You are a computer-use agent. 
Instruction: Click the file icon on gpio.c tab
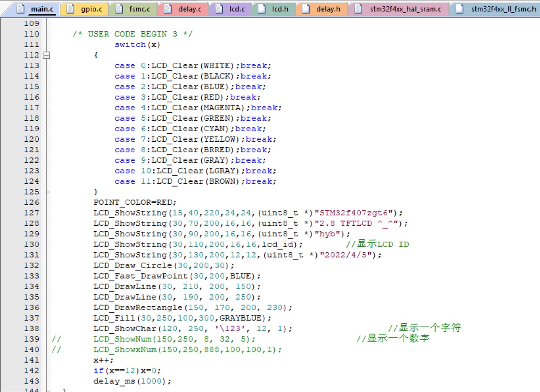70,9
